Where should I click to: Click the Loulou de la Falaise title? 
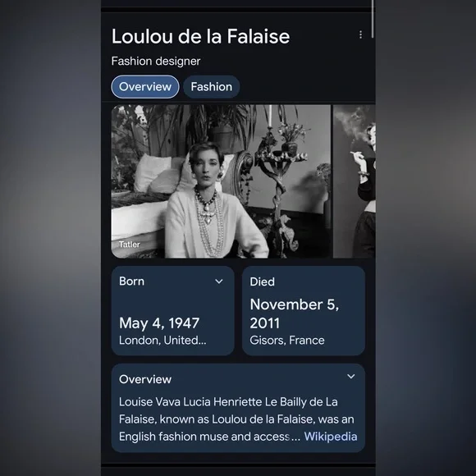[200, 36]
